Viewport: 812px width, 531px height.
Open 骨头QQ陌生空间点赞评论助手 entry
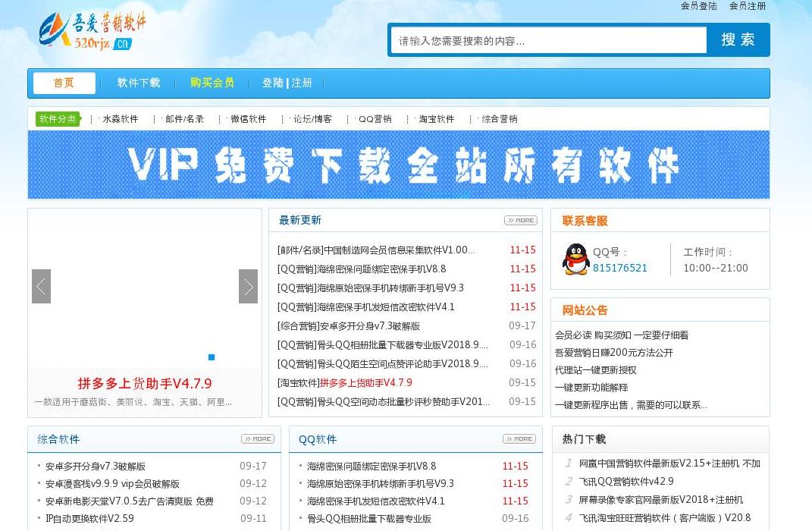tap(382, 363)
